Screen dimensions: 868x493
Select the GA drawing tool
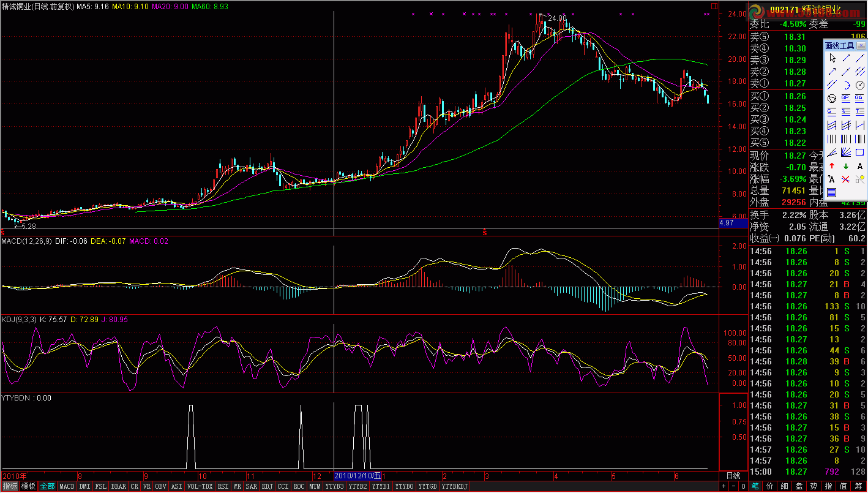tap(860, 98)
